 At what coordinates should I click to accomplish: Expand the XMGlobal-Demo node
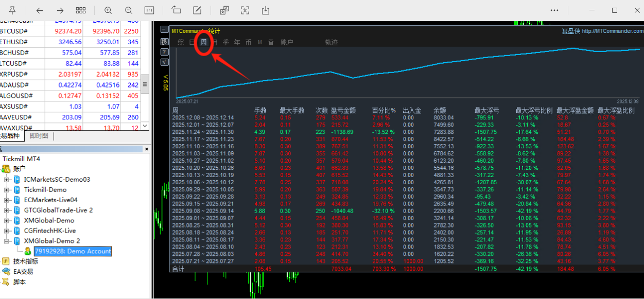tap(7, 221)
